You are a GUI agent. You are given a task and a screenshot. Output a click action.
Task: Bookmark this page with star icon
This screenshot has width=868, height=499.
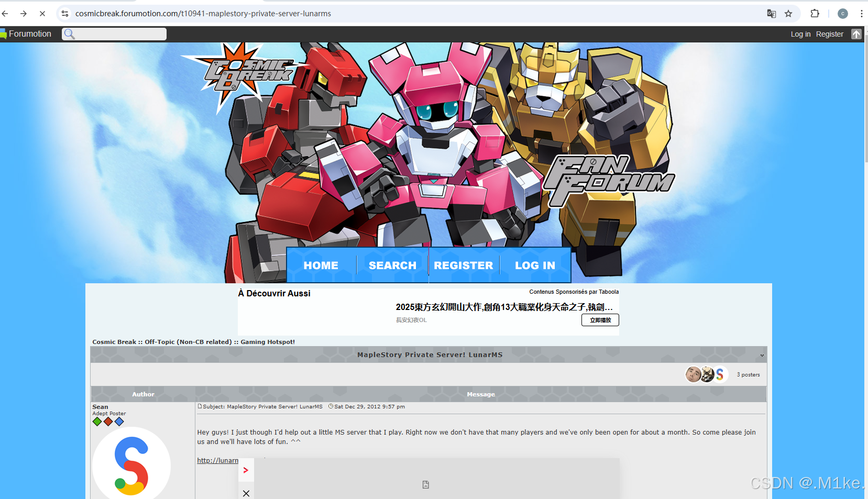pos(788,14)
